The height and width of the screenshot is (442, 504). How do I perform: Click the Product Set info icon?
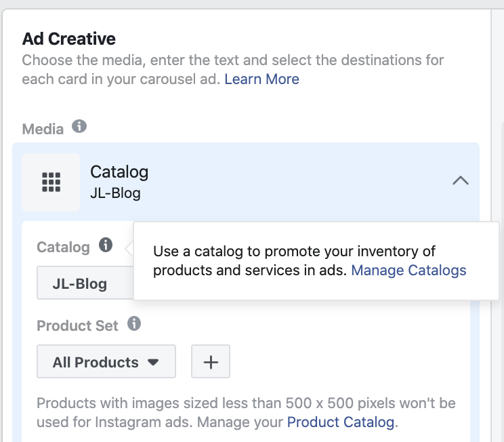coord(134,323)
